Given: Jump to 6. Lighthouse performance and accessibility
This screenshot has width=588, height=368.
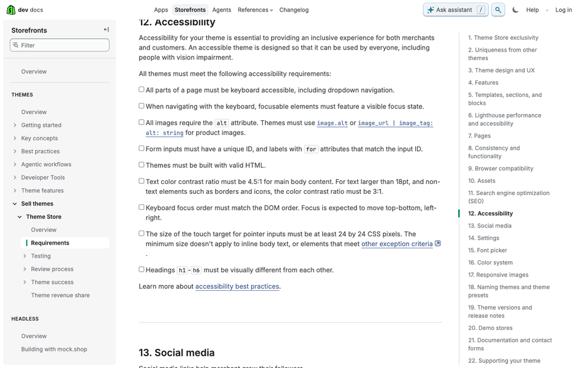Looking at the screenshot, I should pos(504,120).
